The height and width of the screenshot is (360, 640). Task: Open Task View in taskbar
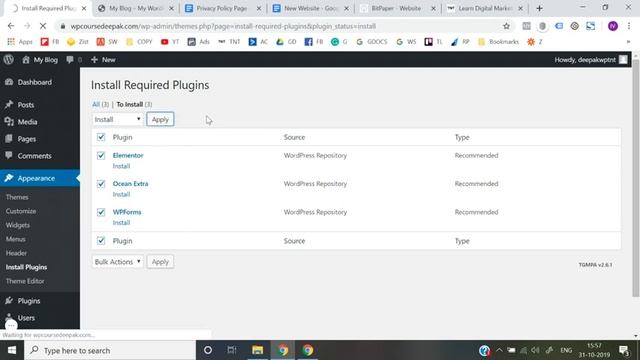(x=232, y=350)
